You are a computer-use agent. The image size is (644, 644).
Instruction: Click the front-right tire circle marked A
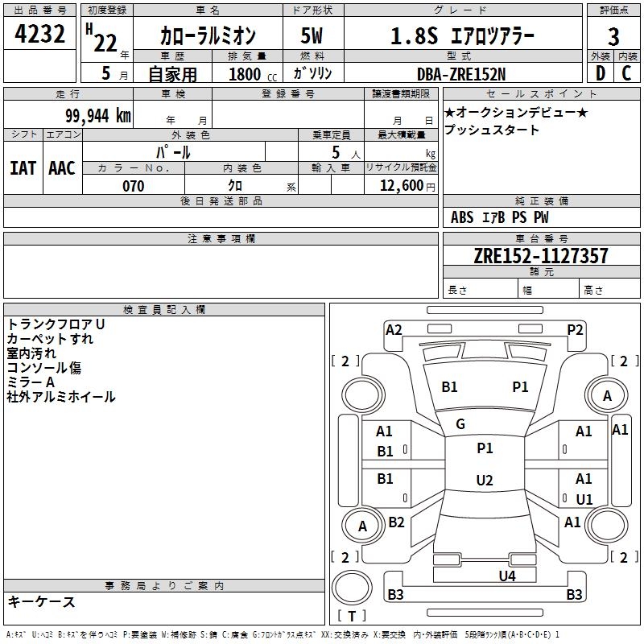pos(607,395)
